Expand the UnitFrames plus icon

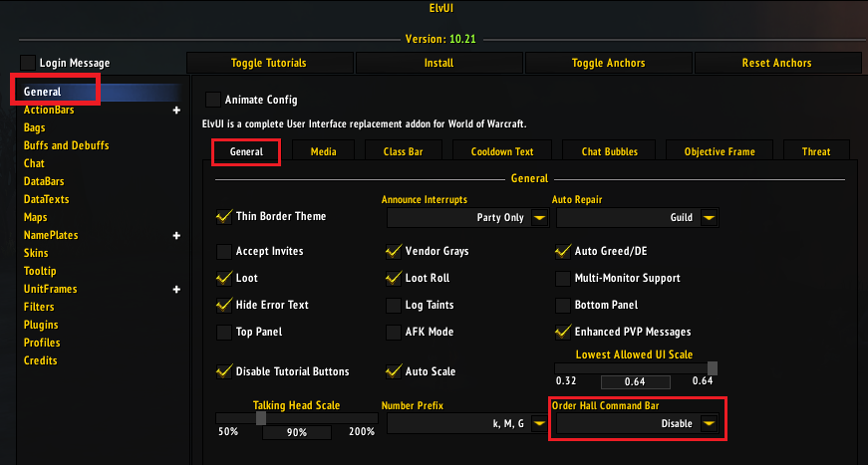click(176, 289)
